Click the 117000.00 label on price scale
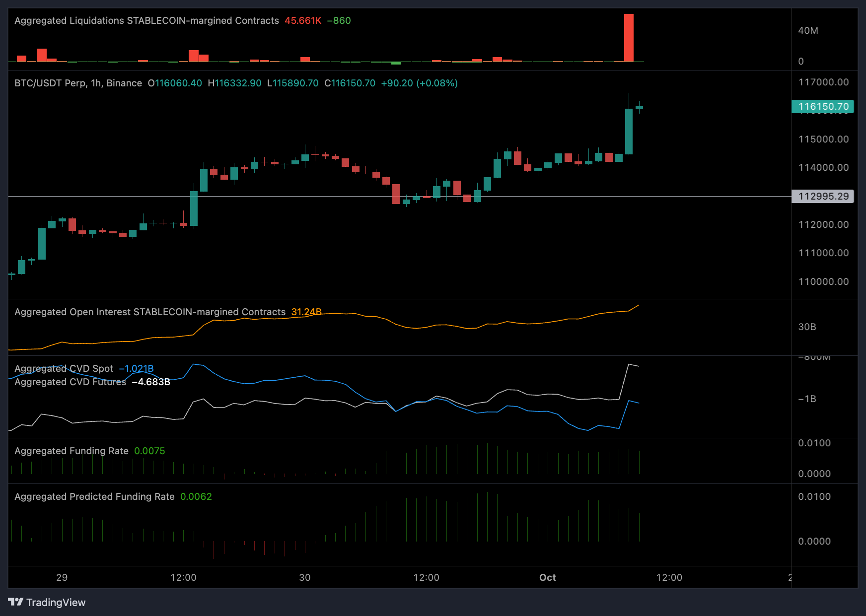 [x=823, y=82]
